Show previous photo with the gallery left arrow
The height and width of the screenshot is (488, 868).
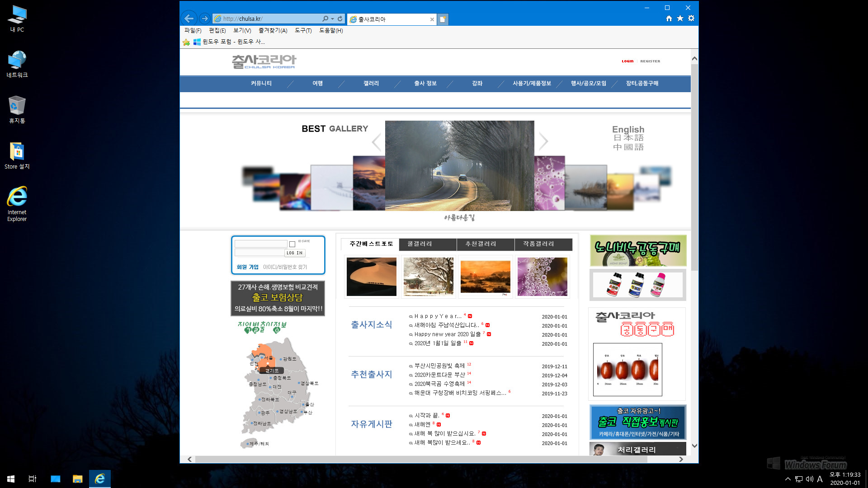(376, 142)
